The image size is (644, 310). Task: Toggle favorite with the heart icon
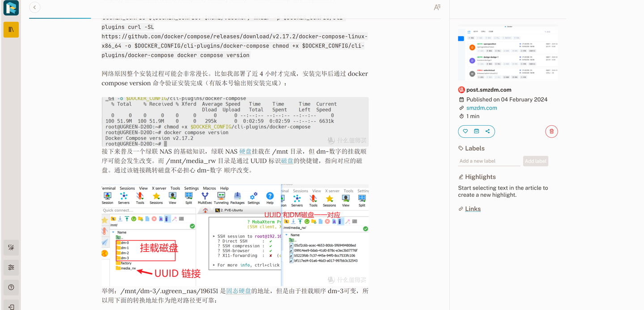pyautogui.click(x=465, y=131)
